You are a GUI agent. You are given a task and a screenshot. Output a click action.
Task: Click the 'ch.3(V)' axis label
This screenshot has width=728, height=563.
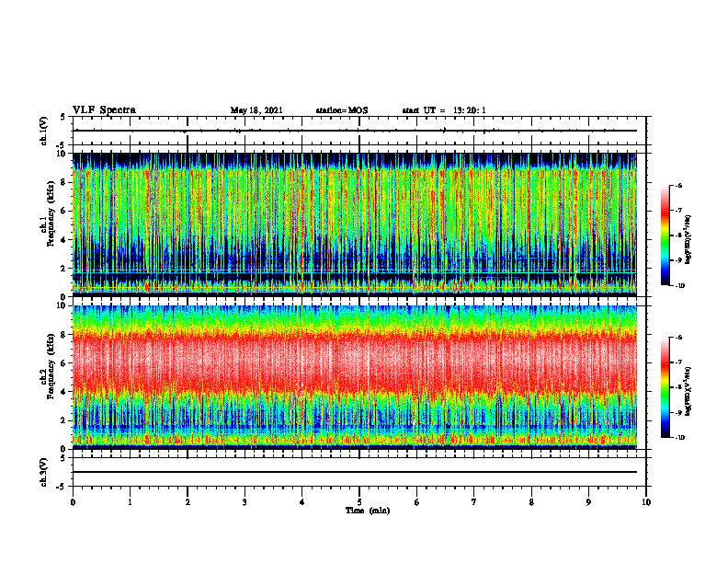pyautogui.click(x=44, y=472)
